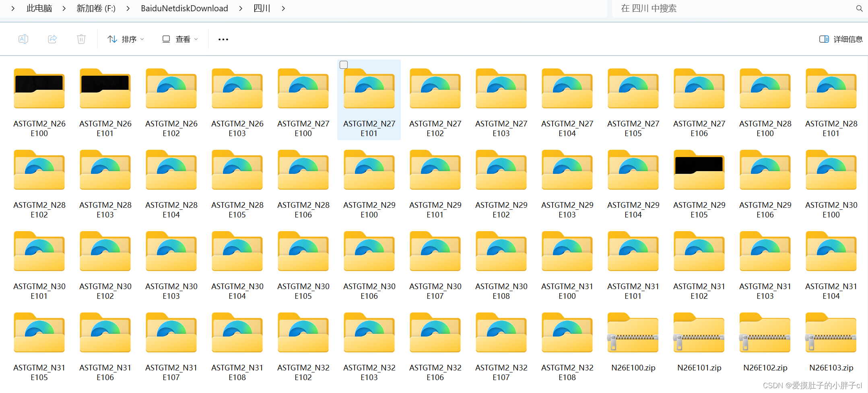Open the 排序 sort dropdown
The image size is (868, 393).
(x=126, y=39)
